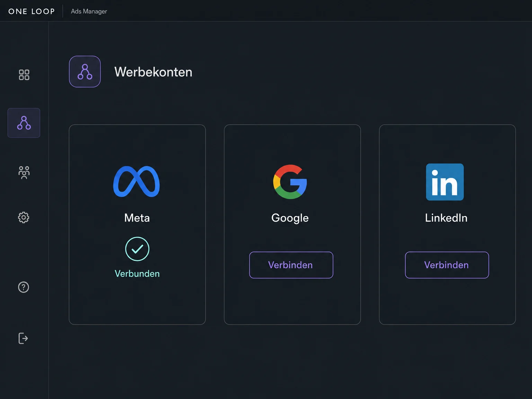Click the Werbekonten header icon

pos(85,72)
